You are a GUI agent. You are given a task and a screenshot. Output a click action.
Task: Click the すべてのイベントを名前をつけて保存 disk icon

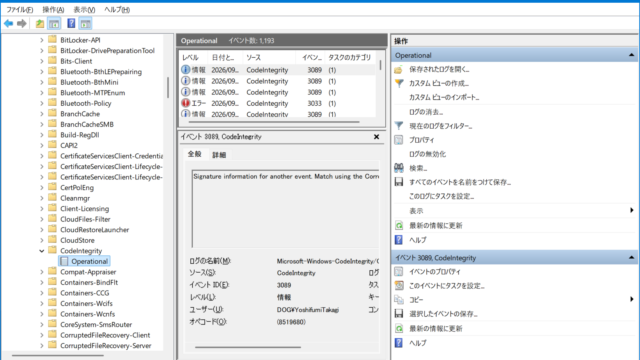(x=399, y=182)
